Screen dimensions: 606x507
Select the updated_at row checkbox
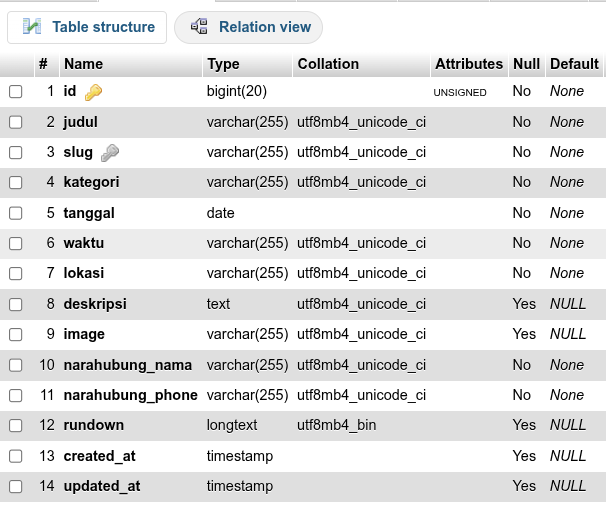tap(15, 486)
